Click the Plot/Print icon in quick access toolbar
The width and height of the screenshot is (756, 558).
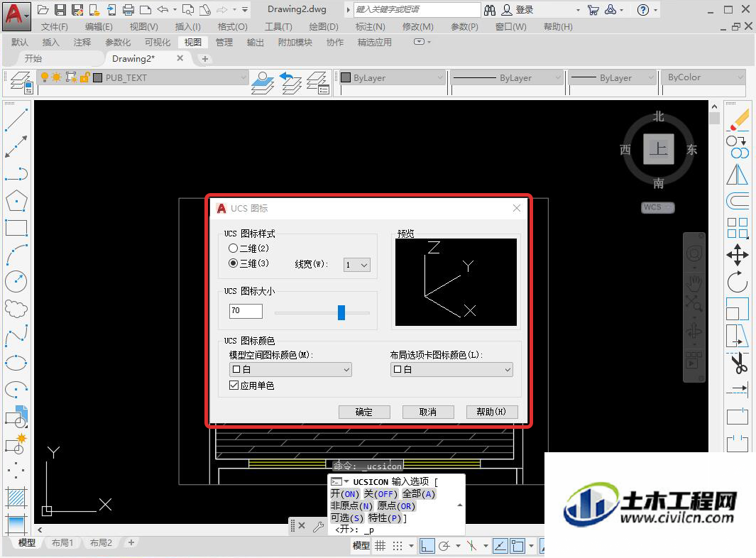128,10
